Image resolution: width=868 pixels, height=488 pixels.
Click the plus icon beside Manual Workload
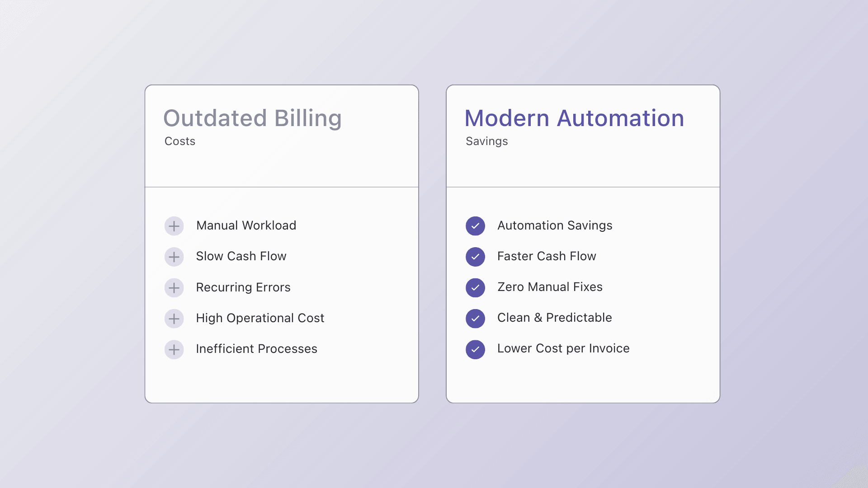coord(174,226)
